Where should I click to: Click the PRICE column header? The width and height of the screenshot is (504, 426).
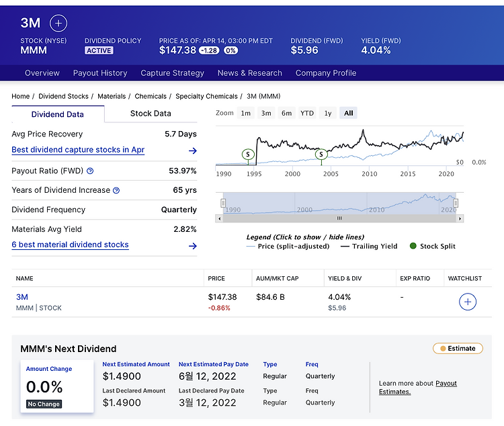[216, 278]
